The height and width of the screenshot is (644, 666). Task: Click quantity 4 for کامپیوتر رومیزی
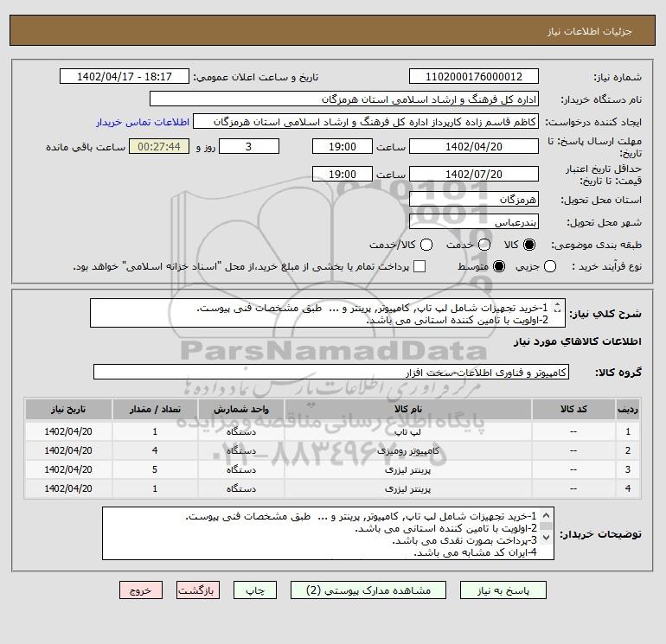pos(155,451)
